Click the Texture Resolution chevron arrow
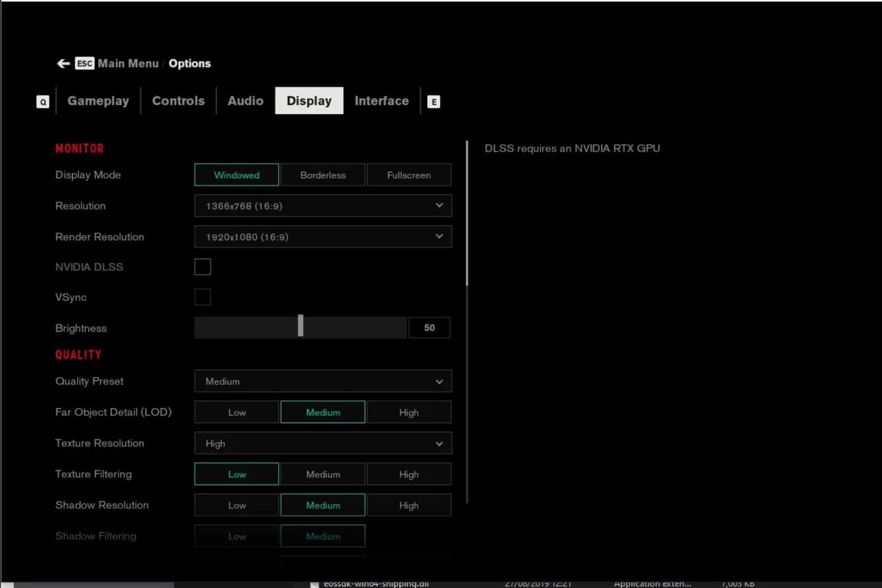Viewport: 882px width, 588px height. point(439,443)
